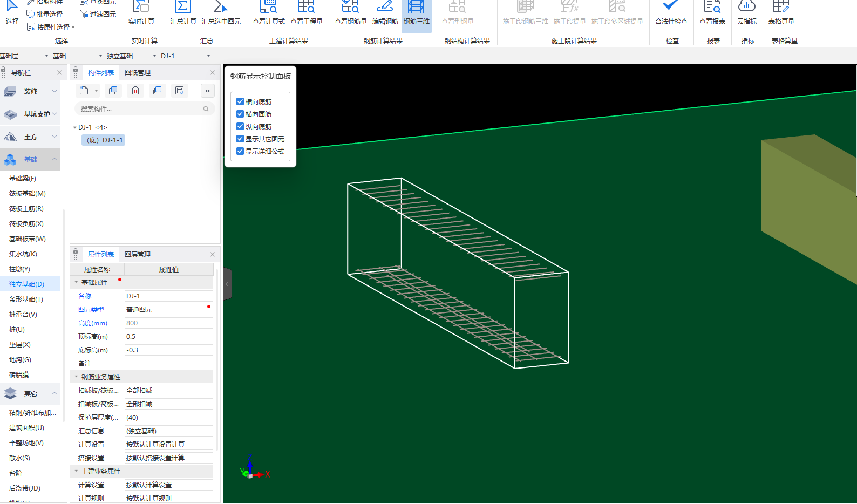
Task: Collapse the 基础属性 property group
Action: tap(76, 282)
